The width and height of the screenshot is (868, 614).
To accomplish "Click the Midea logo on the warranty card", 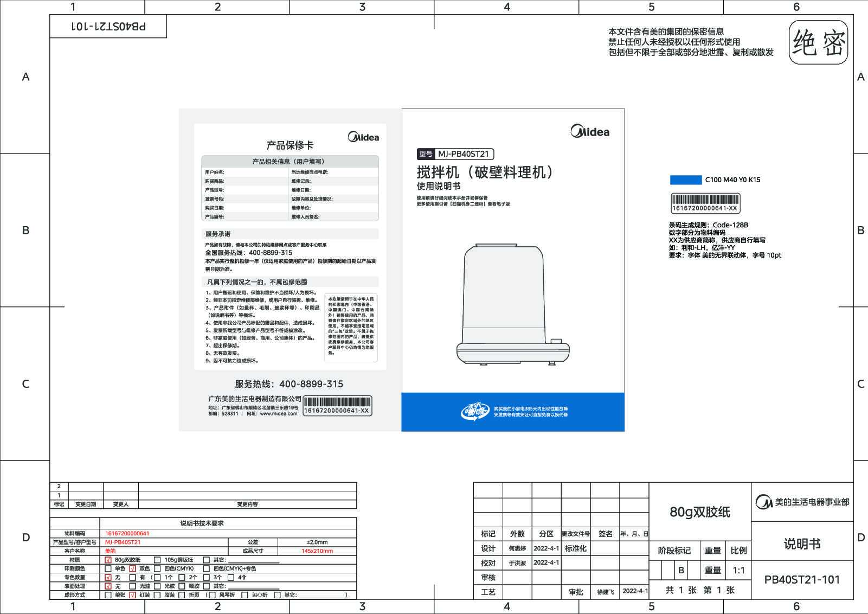I will [363, 137].
